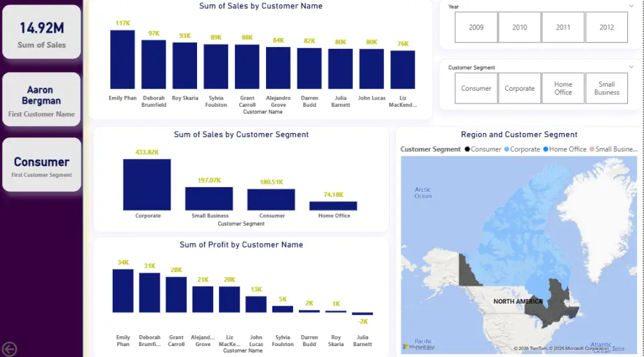This screenshot has width=644, height=357.
Task: Click the Aaron Bergman First Customer Name card
Action: tap(41, 99)
